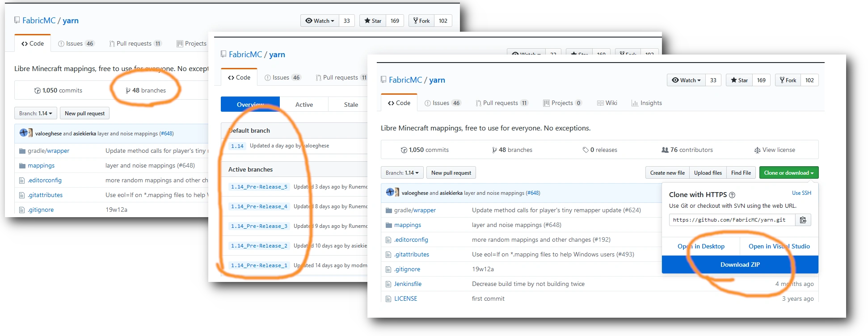Open the Issues tab in the back-left window
This screenshot has width=868, height=336.
(76, 44)
